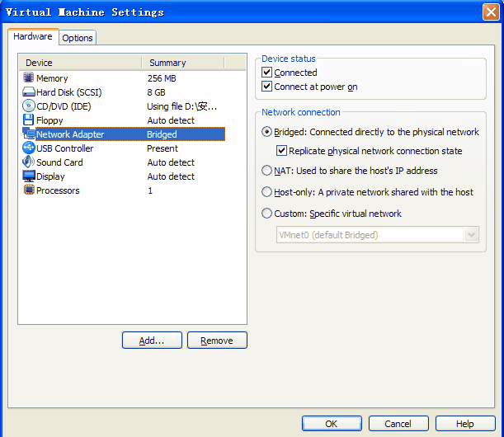Select the Processors chip icon
Viewport: 504px width, 437px height.
(x=29, y=190)
